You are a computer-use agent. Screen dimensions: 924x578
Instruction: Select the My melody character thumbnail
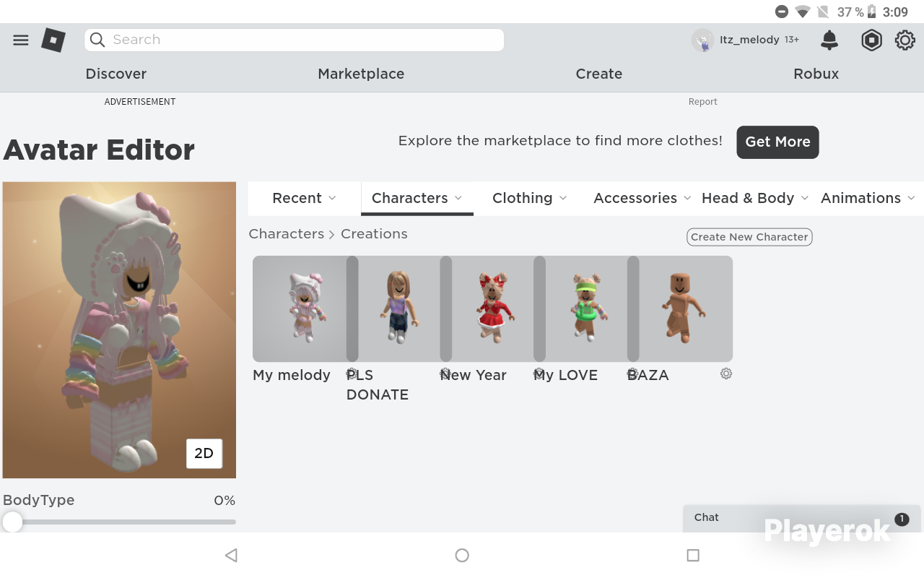300,309
